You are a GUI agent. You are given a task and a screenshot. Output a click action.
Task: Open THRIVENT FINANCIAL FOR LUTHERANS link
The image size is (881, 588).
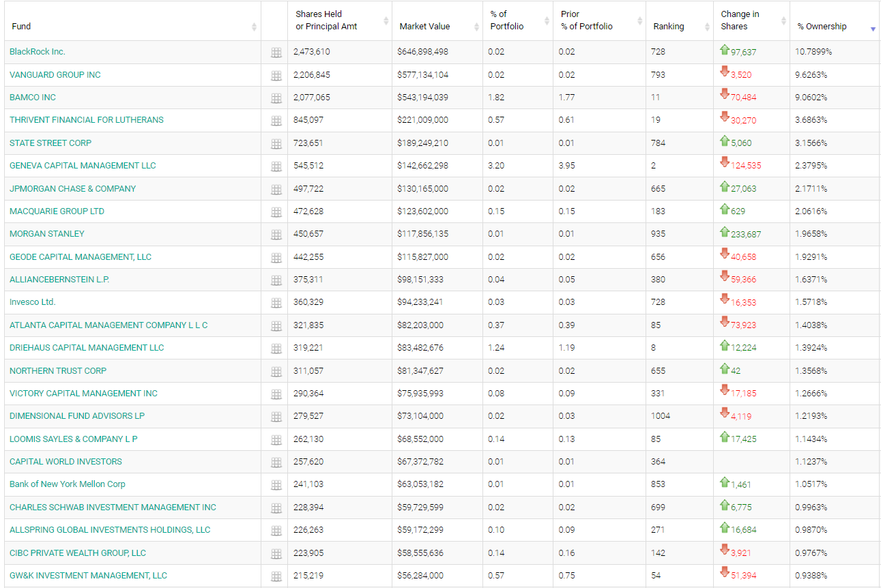pos(87,120)
